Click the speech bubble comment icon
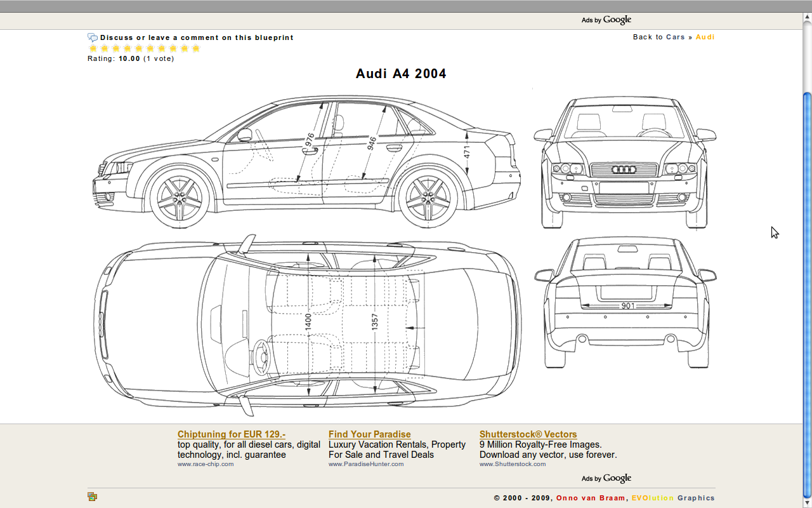Viewport: 812px width, 508px height. [93, 37]
